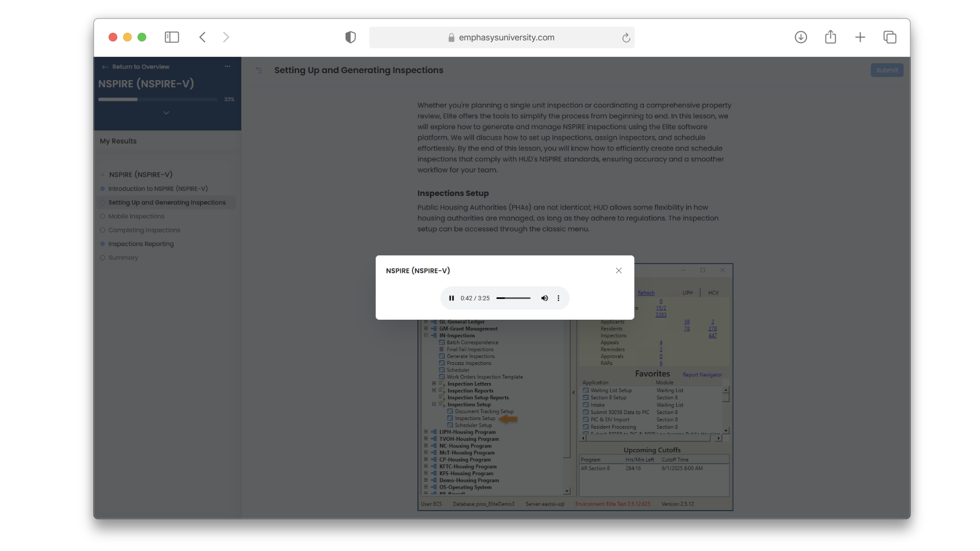Screen dimensions: 980x551
Task: Mute the audio player volume
Action: [544, 298]
